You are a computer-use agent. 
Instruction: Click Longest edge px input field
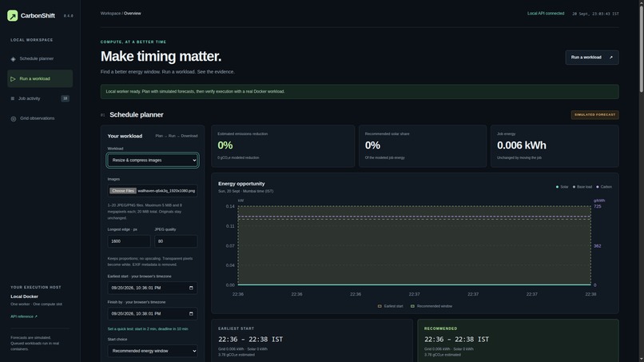(129, 241)
